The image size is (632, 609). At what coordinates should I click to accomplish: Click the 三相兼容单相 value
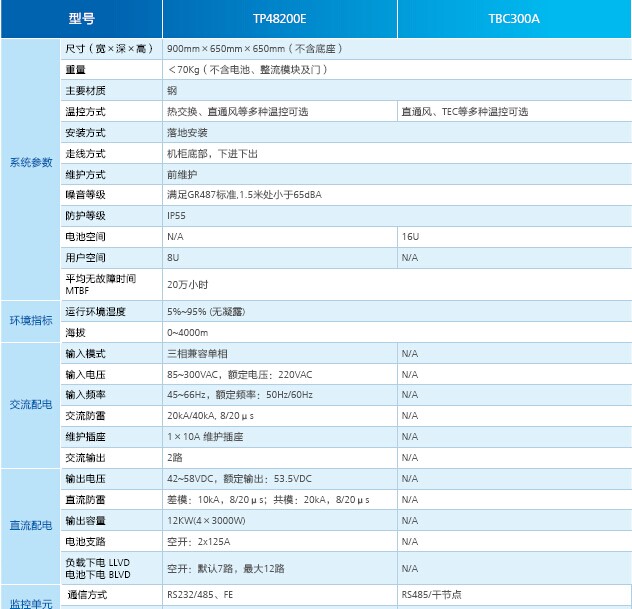(x=198, y=353)
